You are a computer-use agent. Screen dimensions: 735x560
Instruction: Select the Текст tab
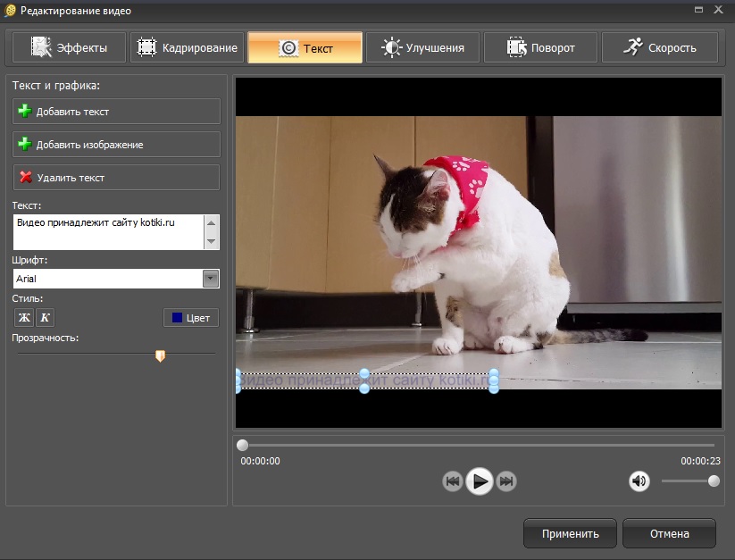pyautogui.click(x=305, y=47)
